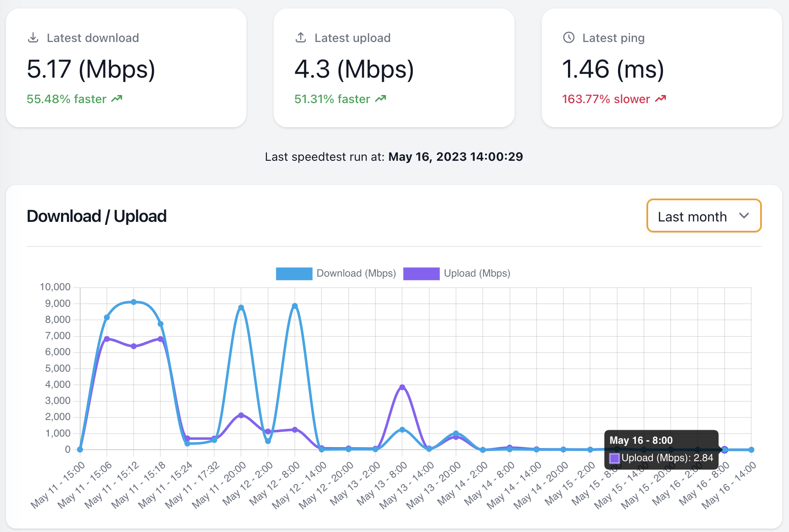Hide the Upload series via its legend swatch

421,273
